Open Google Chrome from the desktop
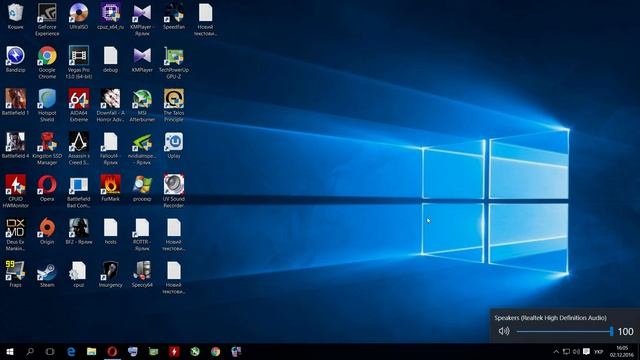The height and width of the screenshot is (360, 640). (47, 62)
